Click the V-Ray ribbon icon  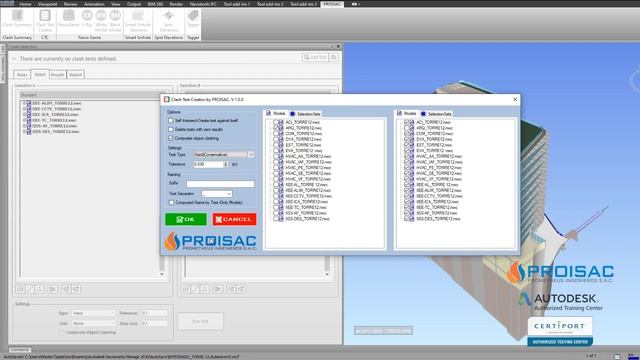(x=87, y=19)
